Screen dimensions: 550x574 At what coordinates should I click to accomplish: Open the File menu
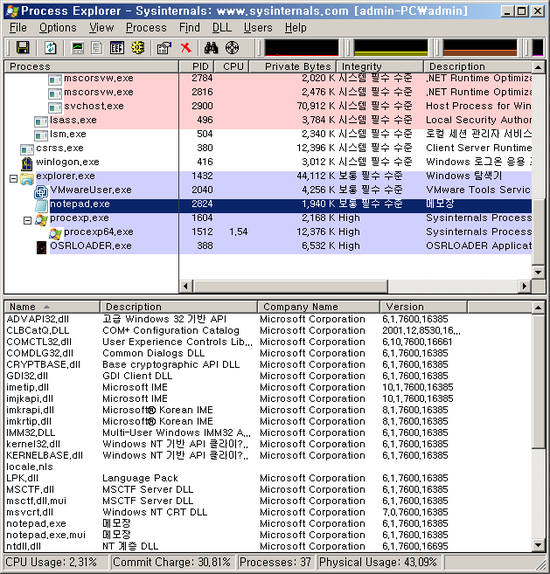point(18,28)
